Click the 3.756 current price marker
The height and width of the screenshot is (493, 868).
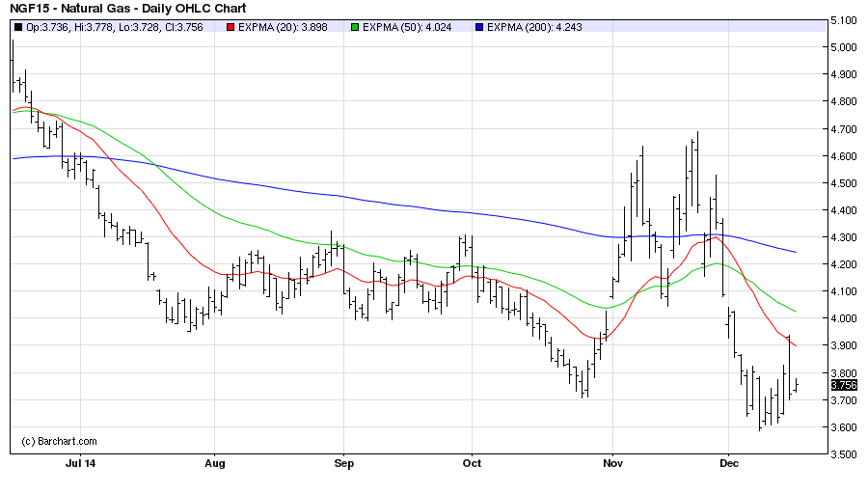(x=844, y=385)
